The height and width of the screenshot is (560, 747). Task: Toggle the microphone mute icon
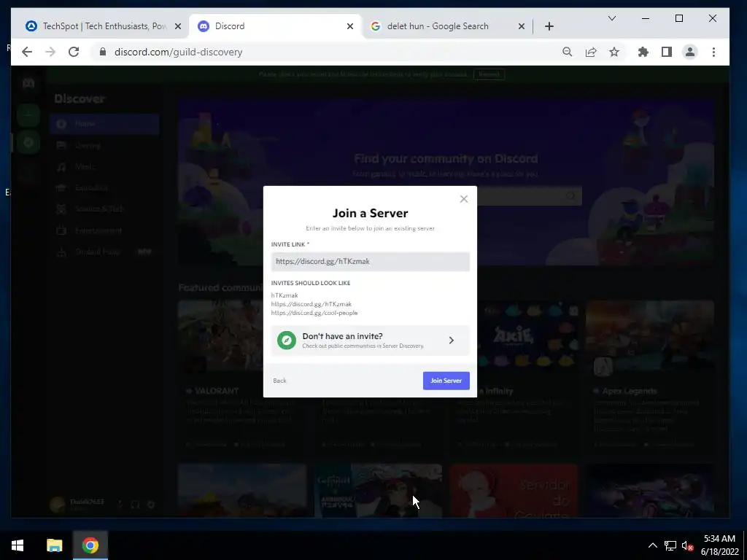[120, 505]
